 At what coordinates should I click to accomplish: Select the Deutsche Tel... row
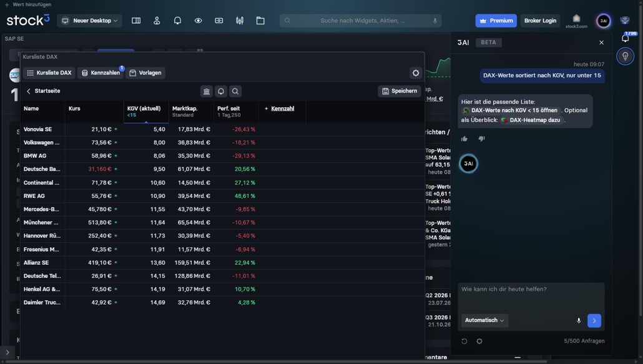(222, 276)
